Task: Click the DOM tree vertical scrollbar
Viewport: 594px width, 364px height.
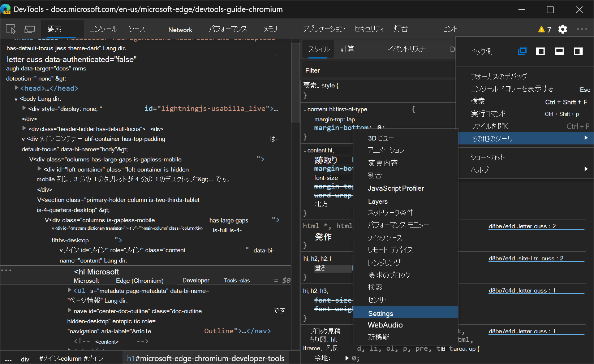Action: (296, 82)
